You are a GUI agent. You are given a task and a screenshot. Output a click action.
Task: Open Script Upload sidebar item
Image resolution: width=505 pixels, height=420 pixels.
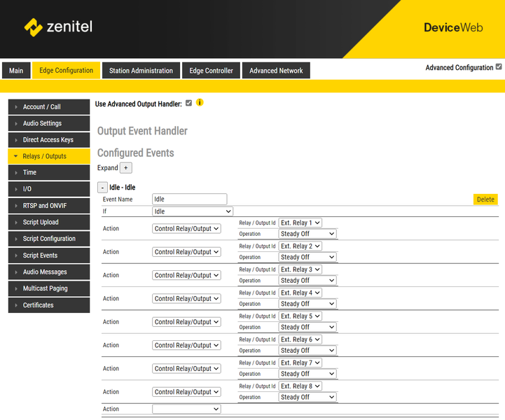[x=49, y=222]
